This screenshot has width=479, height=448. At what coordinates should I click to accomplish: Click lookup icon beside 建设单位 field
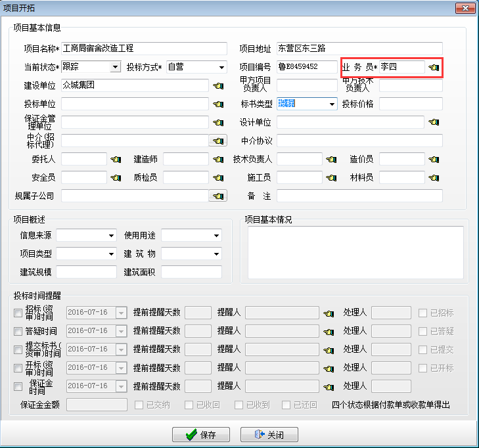(218, 85)
